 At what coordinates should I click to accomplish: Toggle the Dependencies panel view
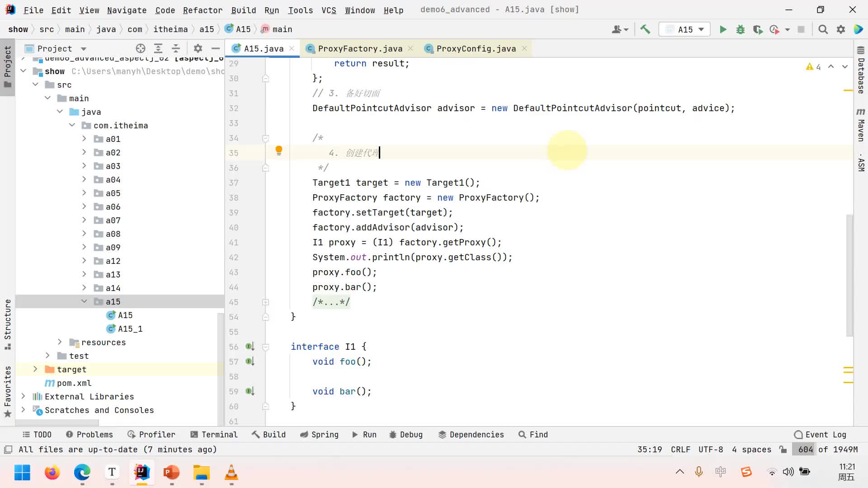click(x=477, y=434)
